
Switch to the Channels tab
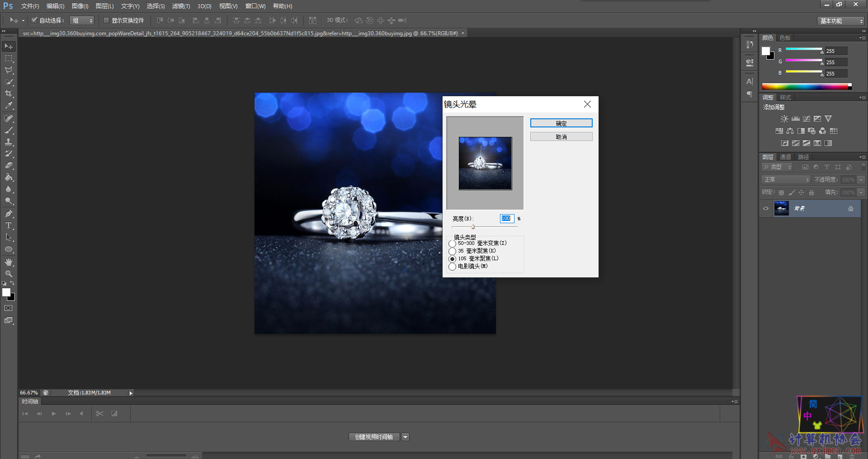[x=785, y=157]
